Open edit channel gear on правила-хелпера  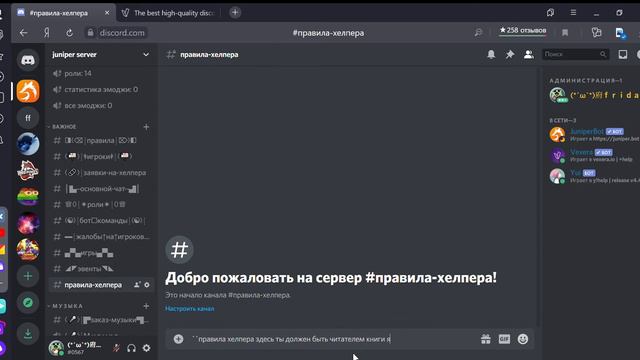pos(147,285)
